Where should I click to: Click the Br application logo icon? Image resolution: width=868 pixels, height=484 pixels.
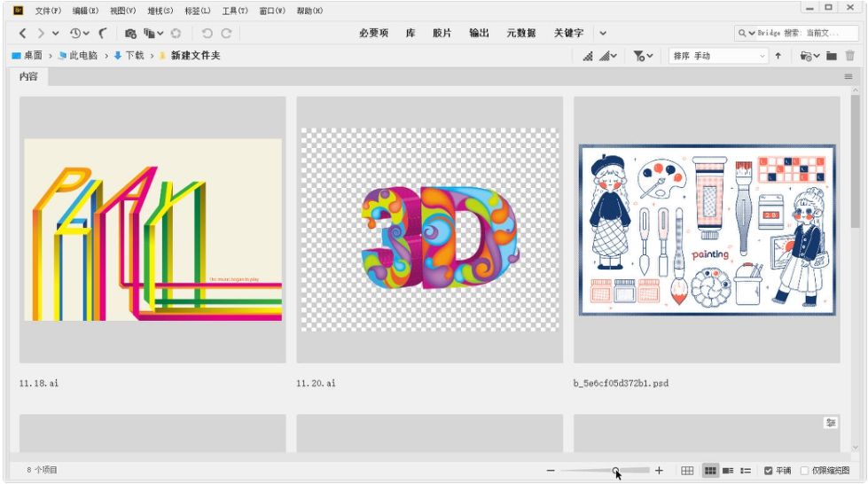(x=19, y=11)
